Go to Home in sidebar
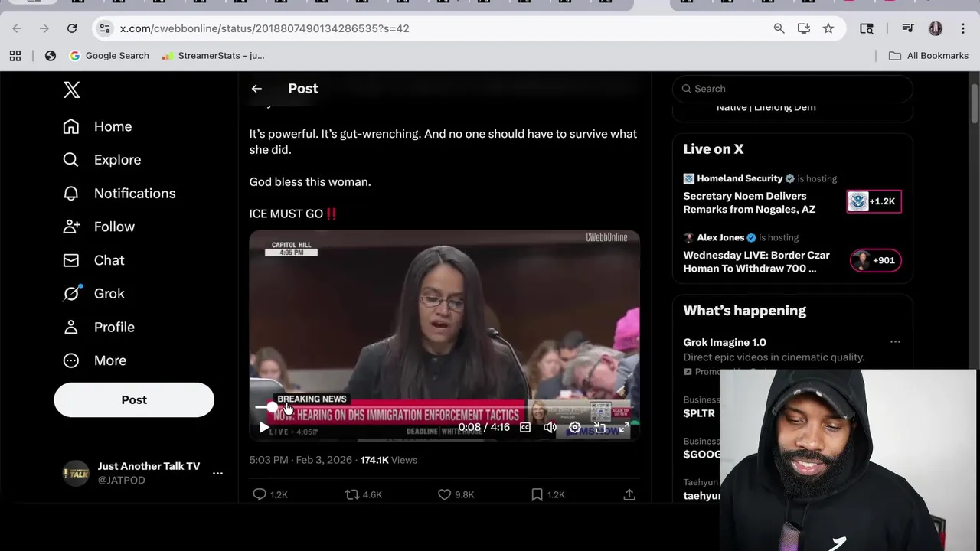The height and width of the screenshot is (551, 980). (97, 126)
